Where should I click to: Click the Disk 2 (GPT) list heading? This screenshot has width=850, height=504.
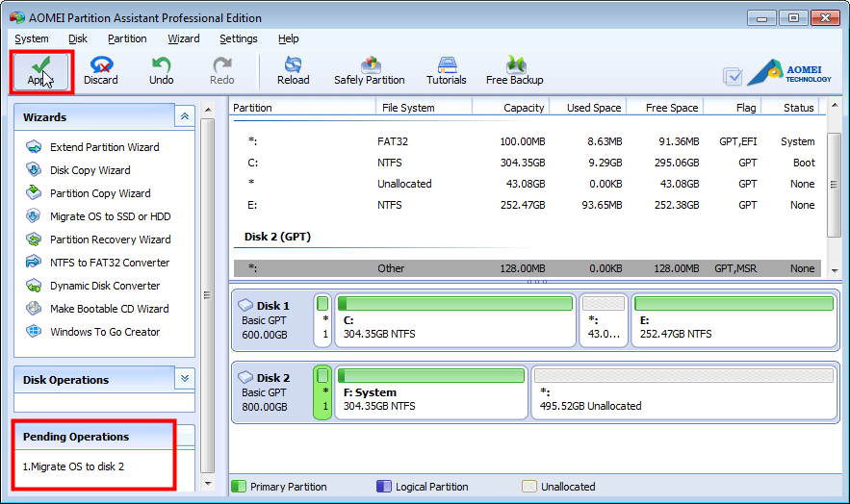(x=277, y=237)
